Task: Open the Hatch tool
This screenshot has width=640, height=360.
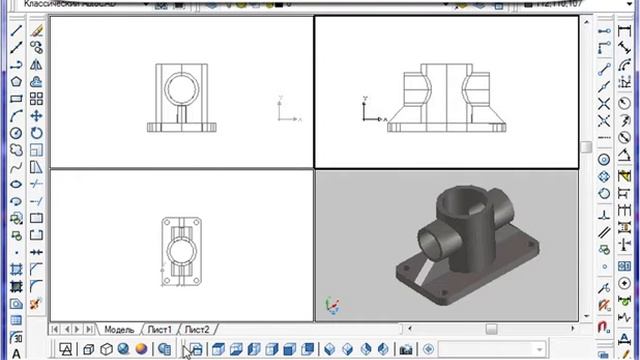Action: pos(16,269)
